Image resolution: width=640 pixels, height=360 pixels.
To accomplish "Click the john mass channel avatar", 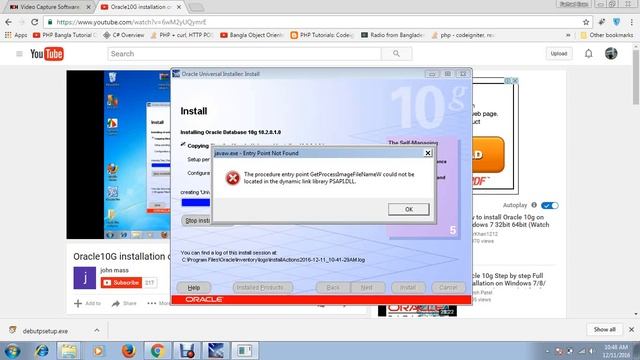I will pos(84,278).
